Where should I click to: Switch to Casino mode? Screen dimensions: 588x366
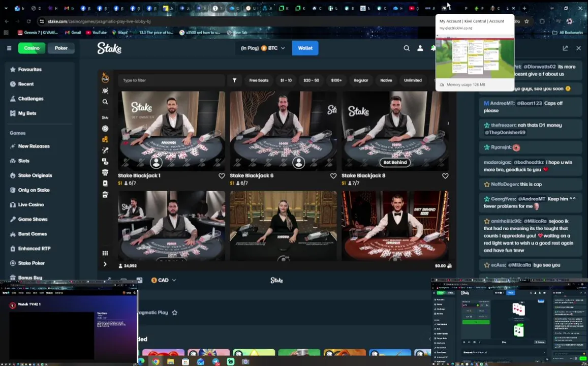click(x=32, y=48)
